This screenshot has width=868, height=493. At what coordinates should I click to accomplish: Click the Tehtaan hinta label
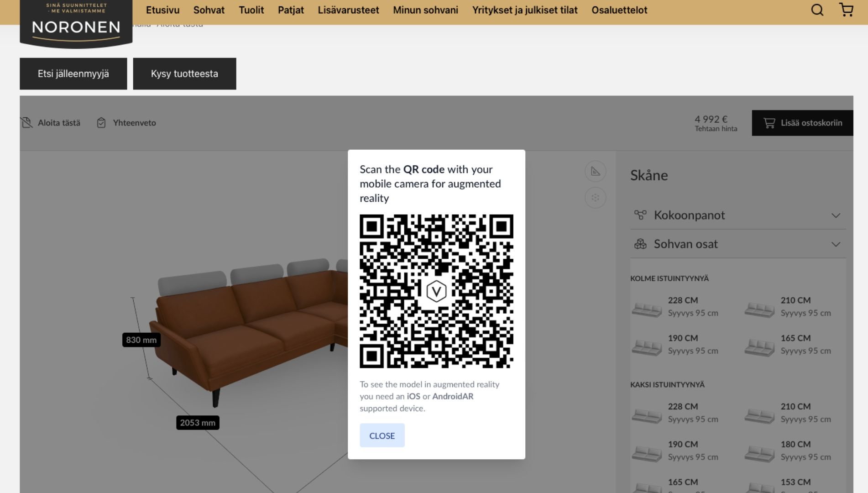(716, 129)
